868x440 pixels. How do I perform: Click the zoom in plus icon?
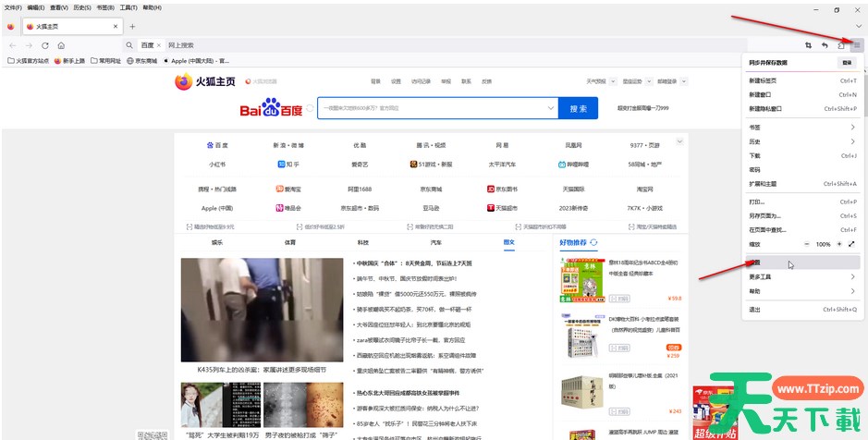pos(838,244)
